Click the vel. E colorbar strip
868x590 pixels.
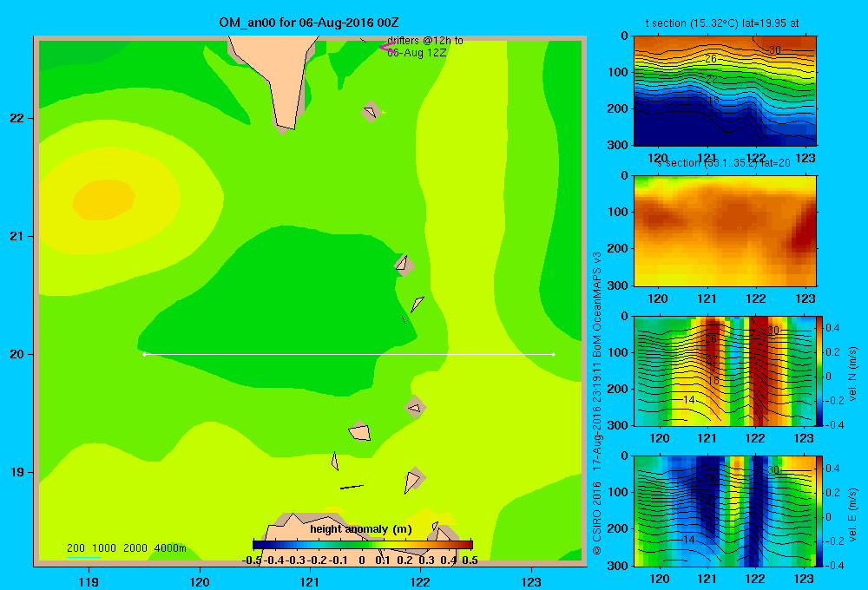(819, 511)
